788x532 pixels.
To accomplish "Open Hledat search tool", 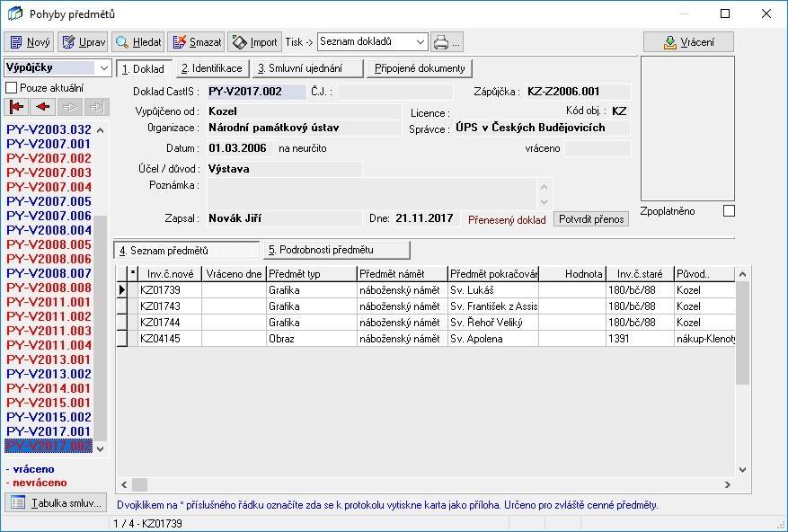I will pos(137,42).
